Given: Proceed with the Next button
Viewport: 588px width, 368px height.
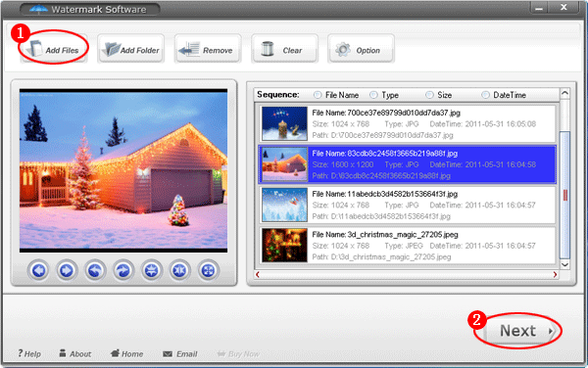Looking at the screenshot, I should click(520, 331).
